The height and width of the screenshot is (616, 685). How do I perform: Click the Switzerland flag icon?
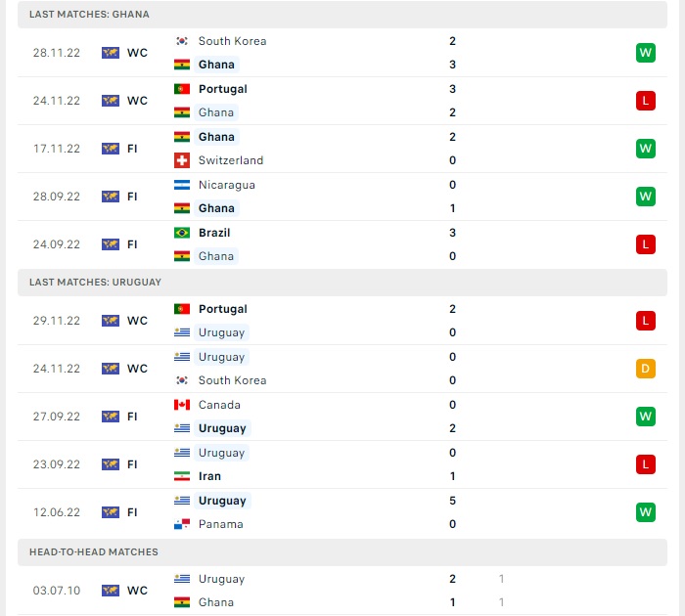click(182, 160)
